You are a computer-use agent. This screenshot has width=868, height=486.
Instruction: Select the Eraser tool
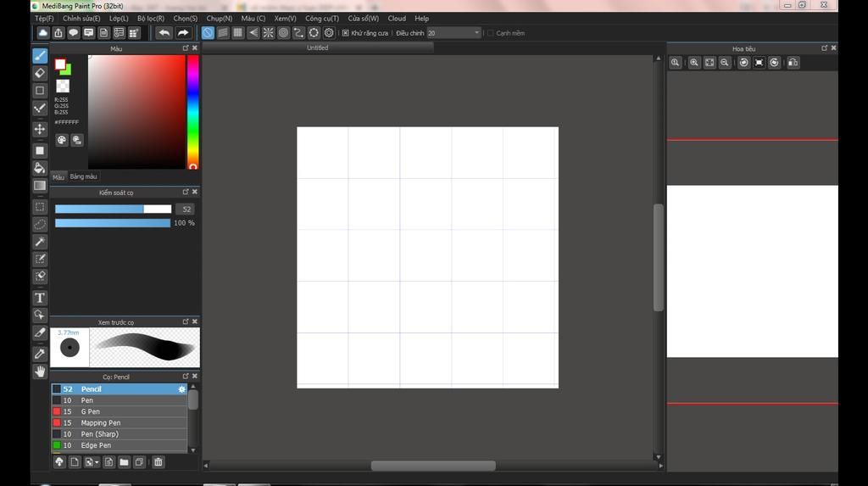(40, 73)
